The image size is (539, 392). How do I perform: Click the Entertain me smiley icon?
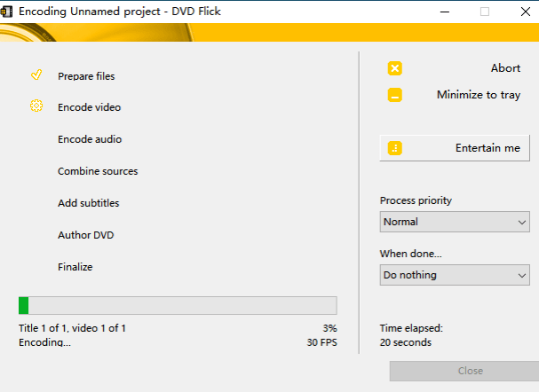coord(395,148)
